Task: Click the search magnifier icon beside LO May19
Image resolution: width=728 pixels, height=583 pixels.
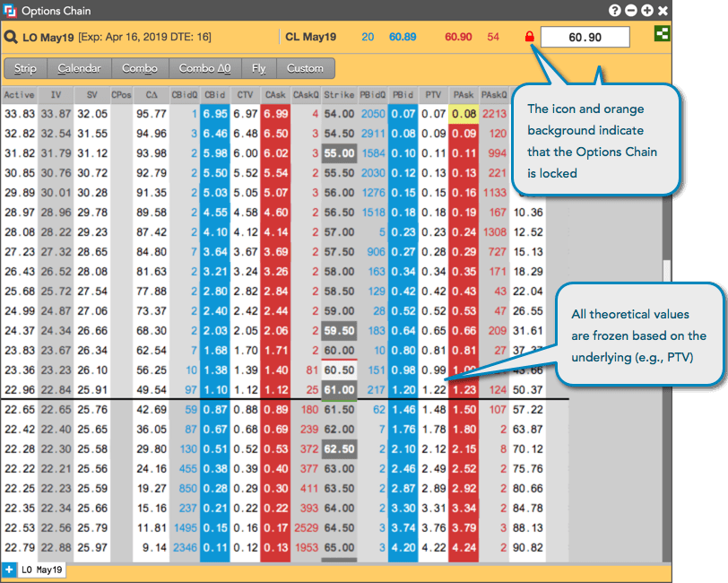Action: (x=10, y=37)
